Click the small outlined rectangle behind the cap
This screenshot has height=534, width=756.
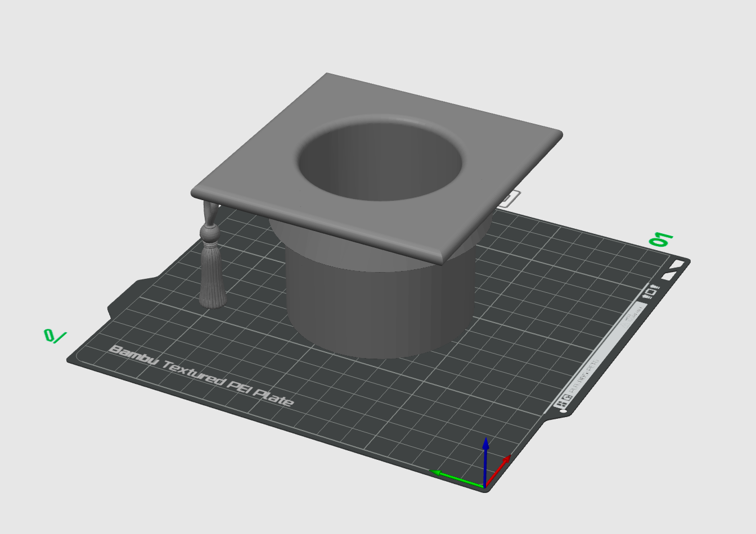511,198
